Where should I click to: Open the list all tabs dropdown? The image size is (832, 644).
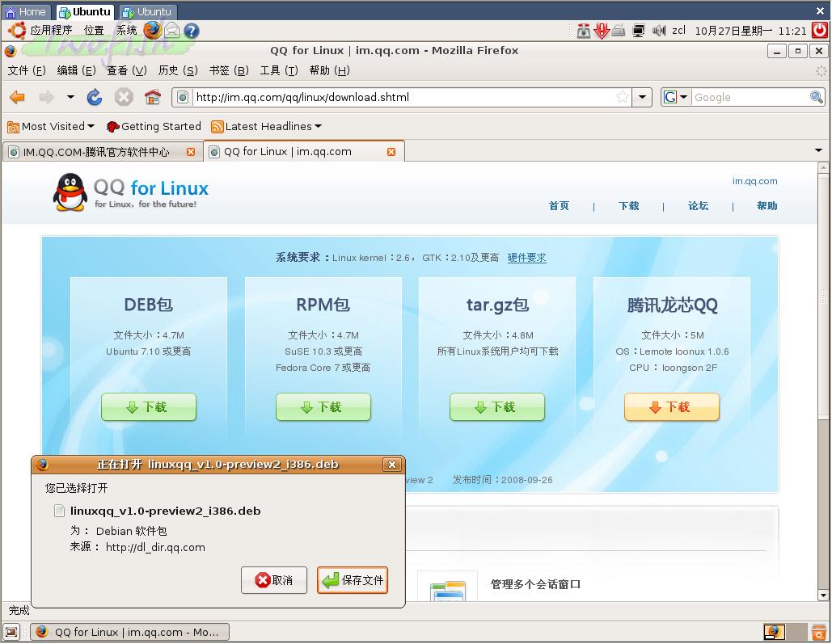point(819,151)
